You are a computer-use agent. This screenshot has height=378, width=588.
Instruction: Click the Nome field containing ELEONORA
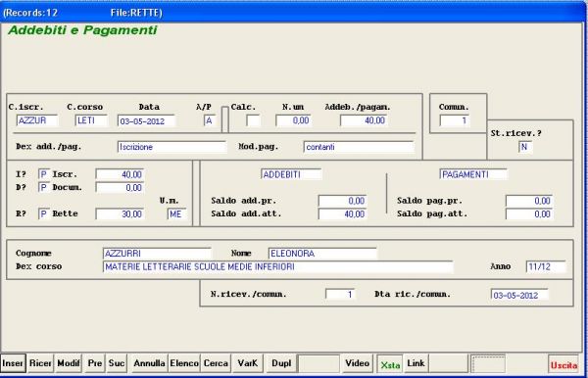click(x=322, y=254)
